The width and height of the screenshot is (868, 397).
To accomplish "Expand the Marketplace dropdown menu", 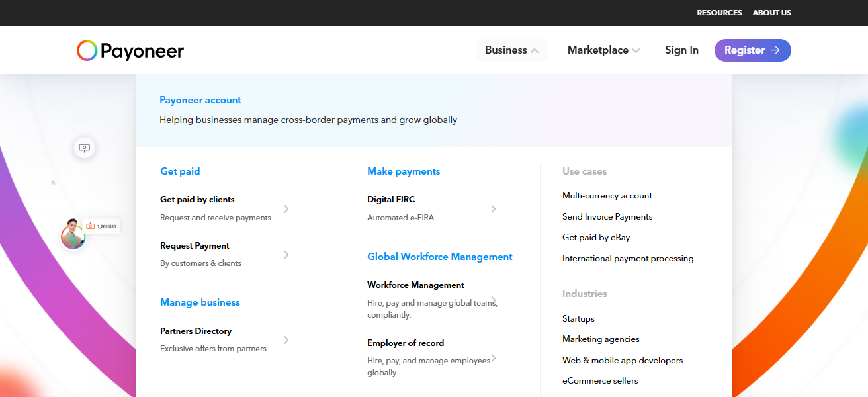I will [603, 50].
